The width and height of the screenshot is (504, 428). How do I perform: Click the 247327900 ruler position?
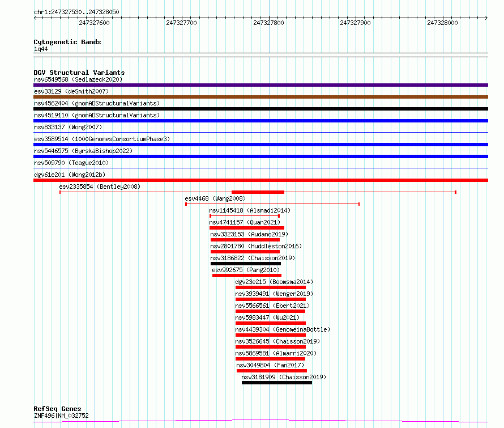tap(355, 23)
